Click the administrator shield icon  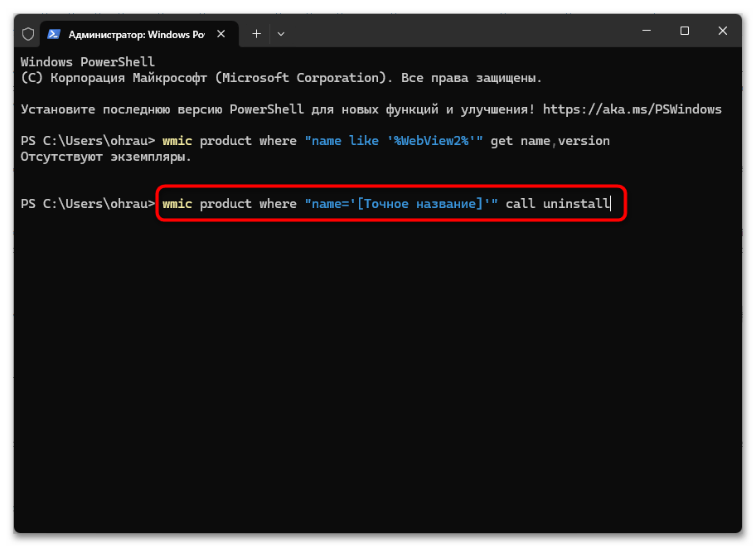(x=28, y=34)
